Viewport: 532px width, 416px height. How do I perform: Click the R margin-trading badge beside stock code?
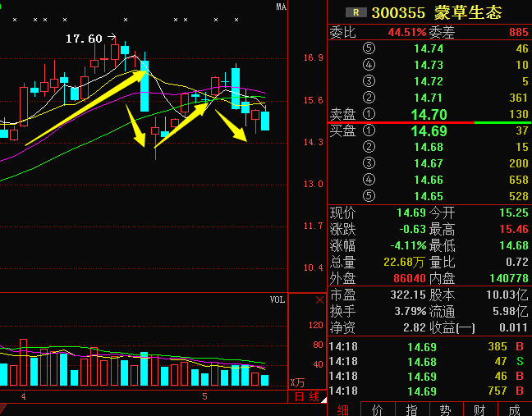click(355, 12)
